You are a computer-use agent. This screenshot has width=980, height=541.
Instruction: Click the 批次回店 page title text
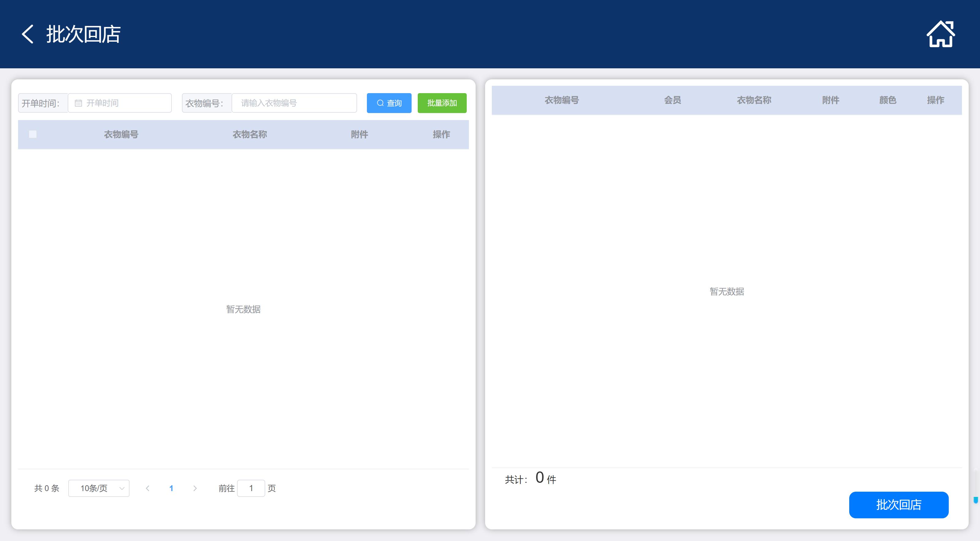pos(83,34)
